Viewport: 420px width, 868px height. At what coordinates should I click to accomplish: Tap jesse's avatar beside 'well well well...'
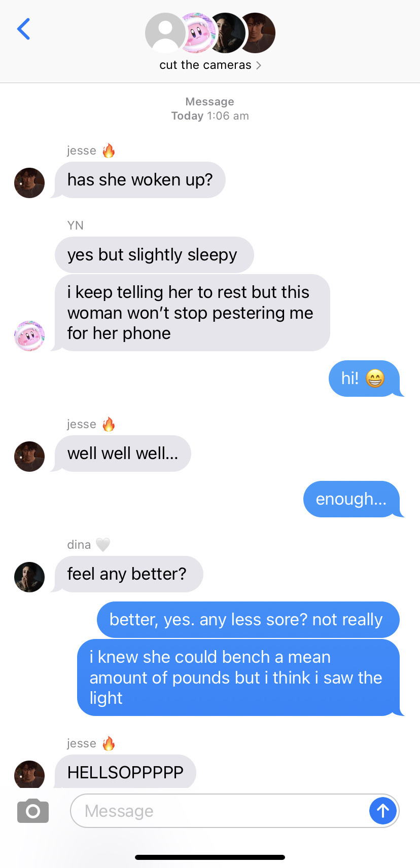click(29, 457)
